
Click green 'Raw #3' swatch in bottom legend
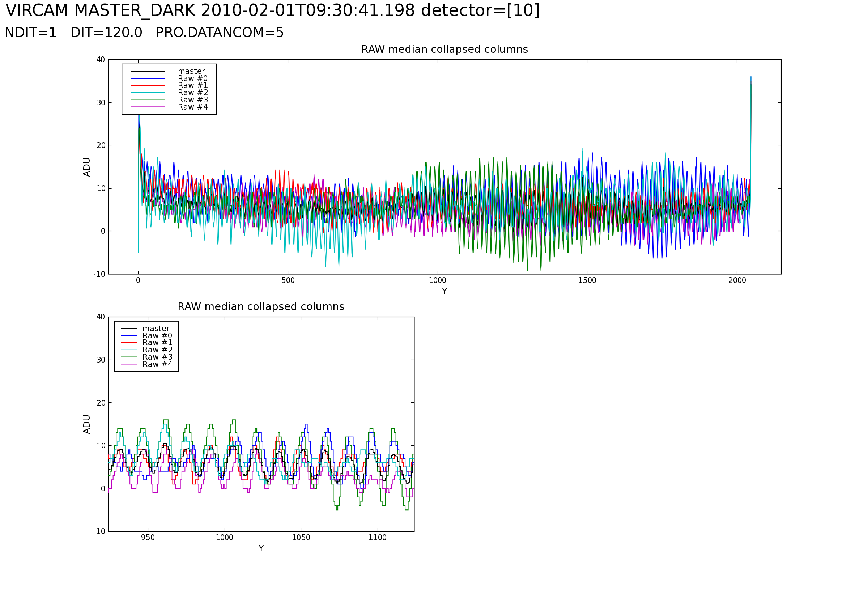coord(129,357)
